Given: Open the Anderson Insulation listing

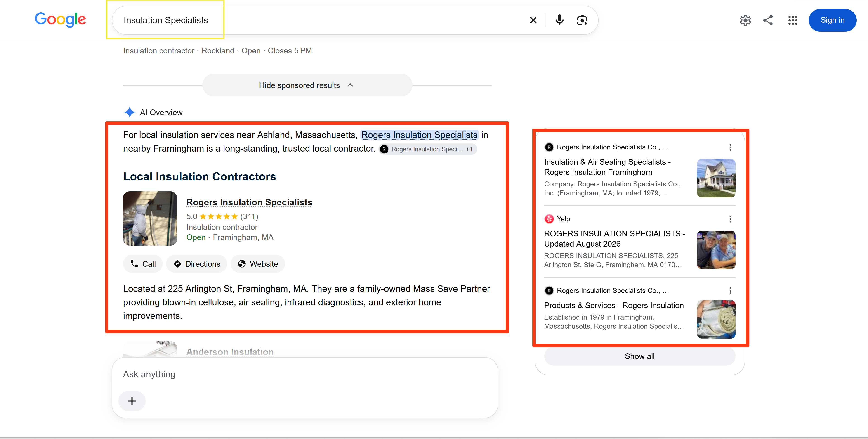Looking at the screenshot, I should [230, 352].
